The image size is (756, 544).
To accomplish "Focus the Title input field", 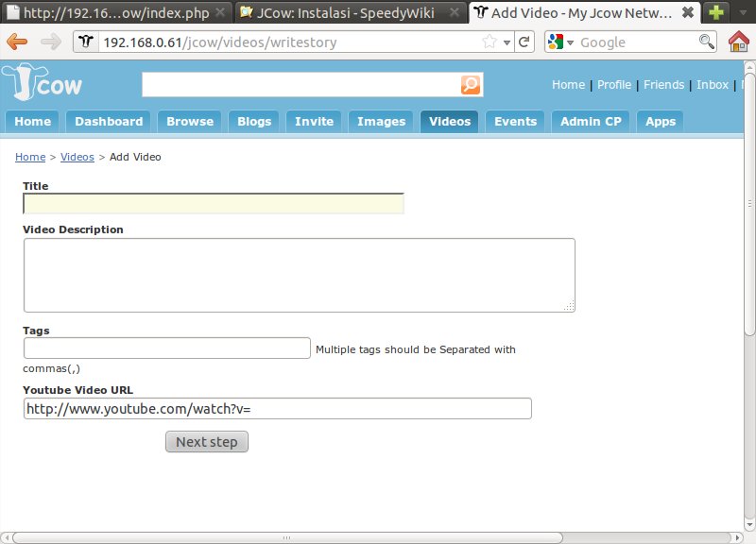I will point(214,204).
